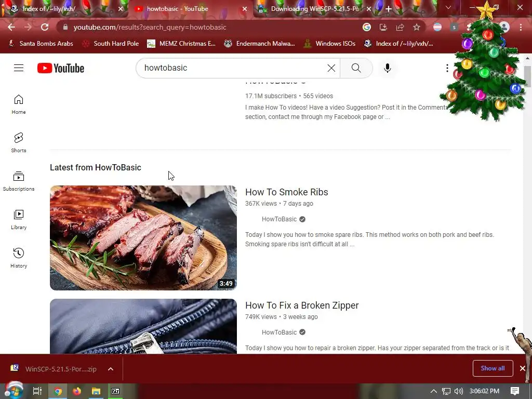Expand WinSCP download options chevron

click(x=111, y=369)
